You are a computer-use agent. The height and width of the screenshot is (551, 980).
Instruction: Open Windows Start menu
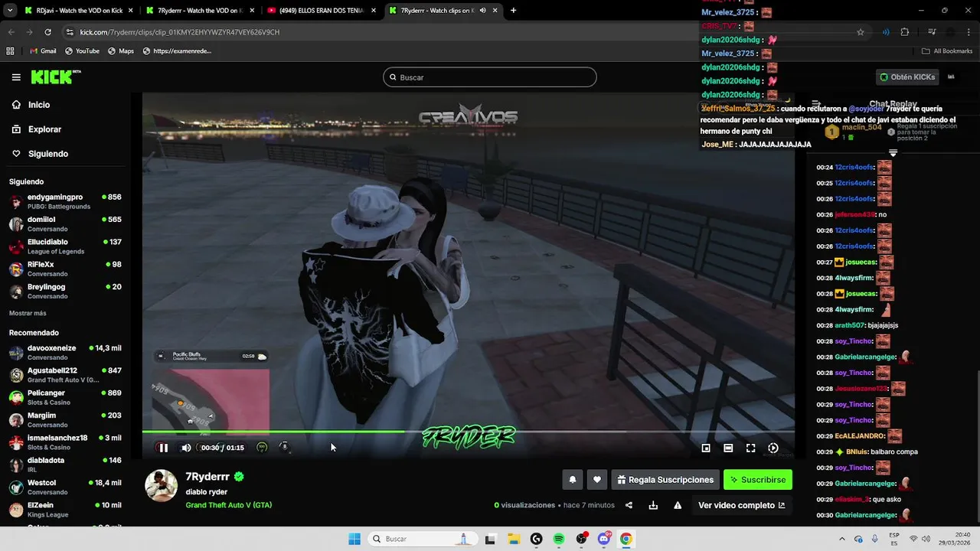click(354, 539)
